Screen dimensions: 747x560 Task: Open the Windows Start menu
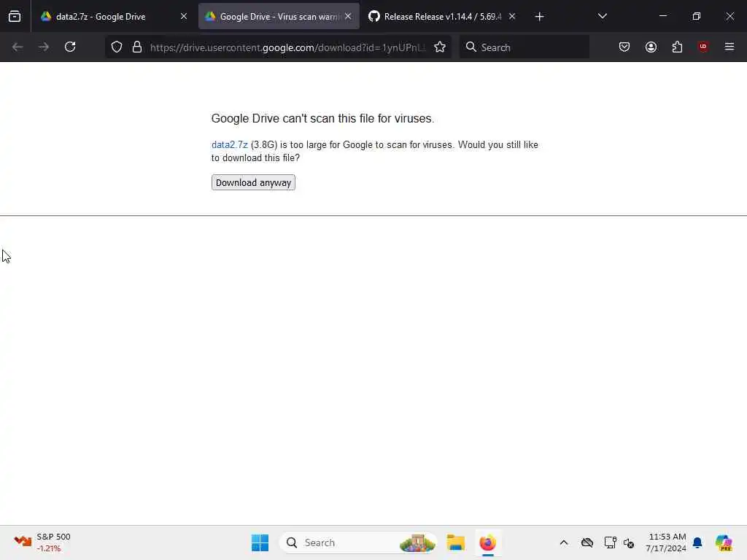click(260, 542)
